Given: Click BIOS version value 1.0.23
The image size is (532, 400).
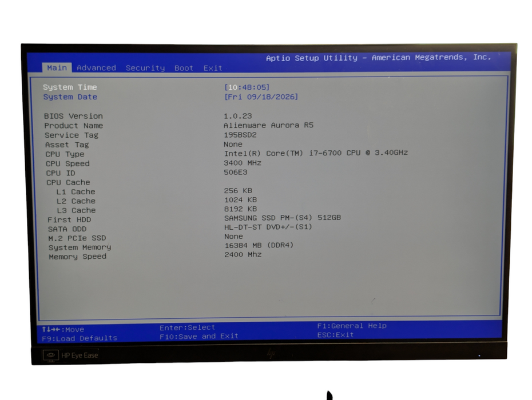Looking at the screenshot, I should click(x=238, y=116).
